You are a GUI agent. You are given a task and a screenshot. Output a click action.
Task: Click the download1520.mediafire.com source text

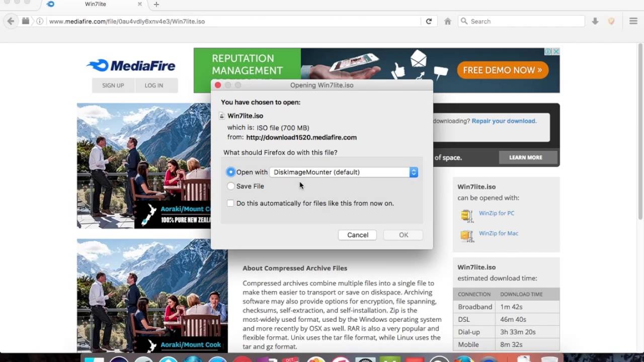[x=301, y=137]
